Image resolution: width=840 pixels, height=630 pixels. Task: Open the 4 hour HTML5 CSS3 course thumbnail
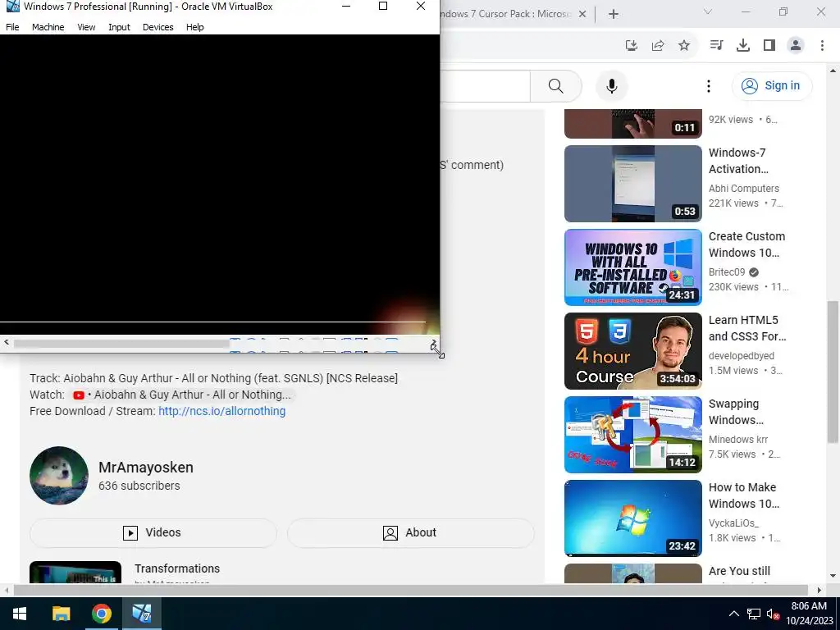tap(633, 351)
